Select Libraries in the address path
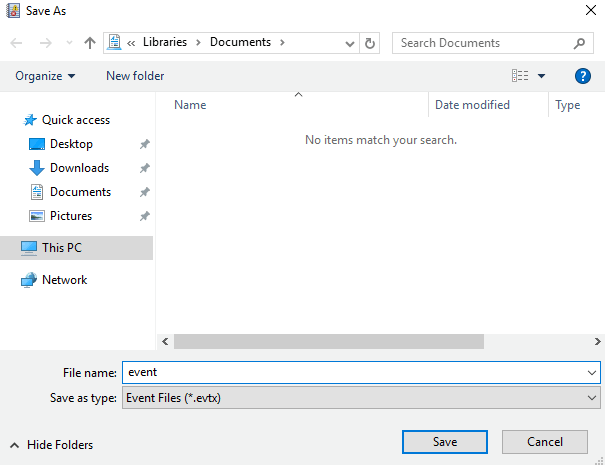 [165, 42]
